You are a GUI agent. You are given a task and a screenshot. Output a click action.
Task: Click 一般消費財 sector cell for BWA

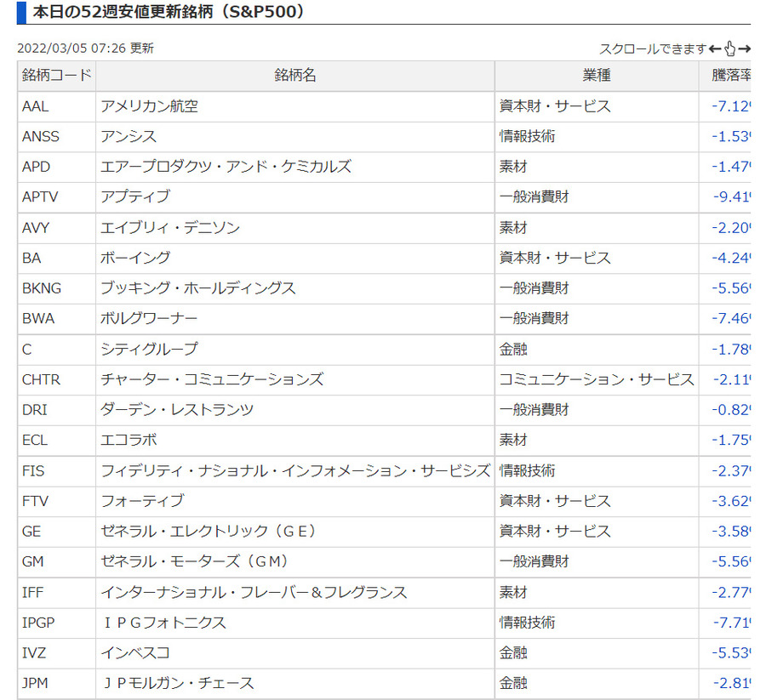597,319
